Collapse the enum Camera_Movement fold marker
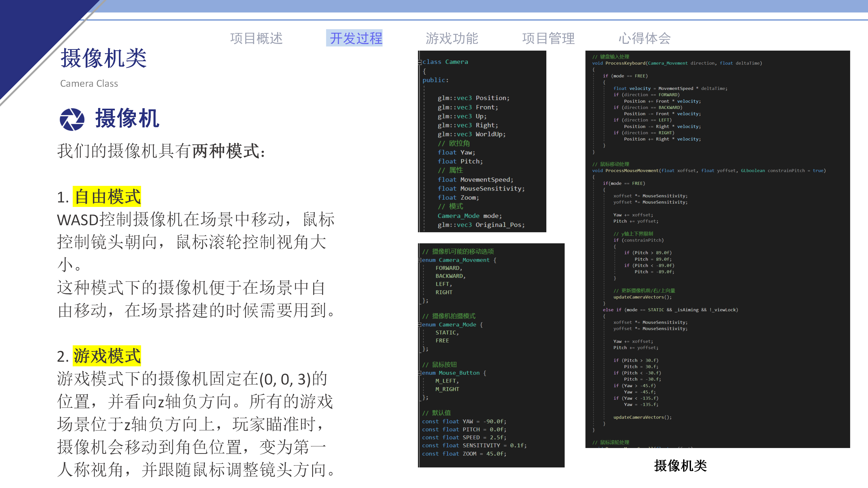 (x=420, y=260)
